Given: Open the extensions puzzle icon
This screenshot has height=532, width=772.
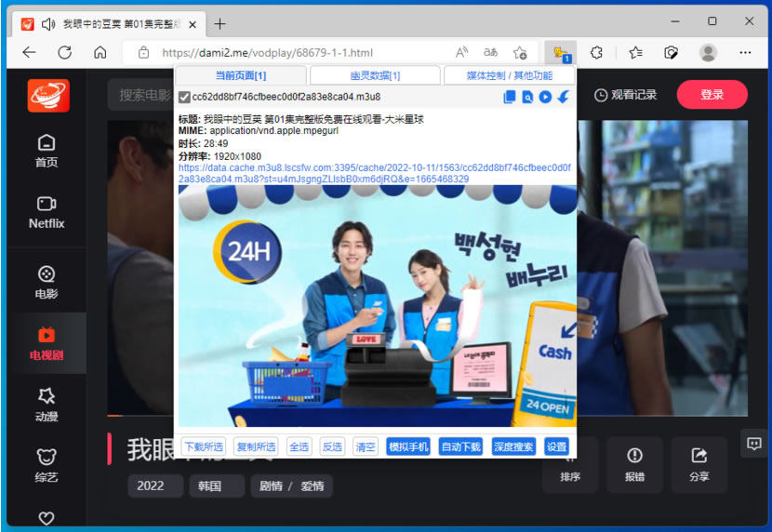Looking at the screenshot, I should (596, 53).
